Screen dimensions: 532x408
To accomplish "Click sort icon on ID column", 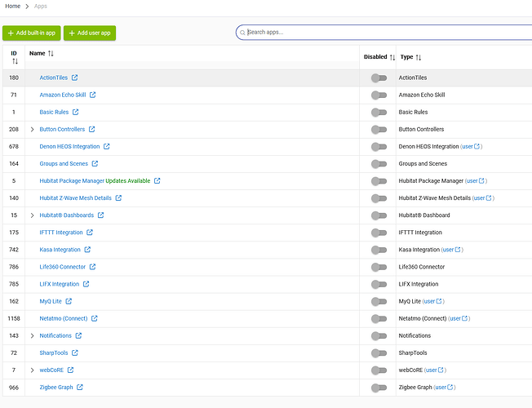I will point(14,62).
